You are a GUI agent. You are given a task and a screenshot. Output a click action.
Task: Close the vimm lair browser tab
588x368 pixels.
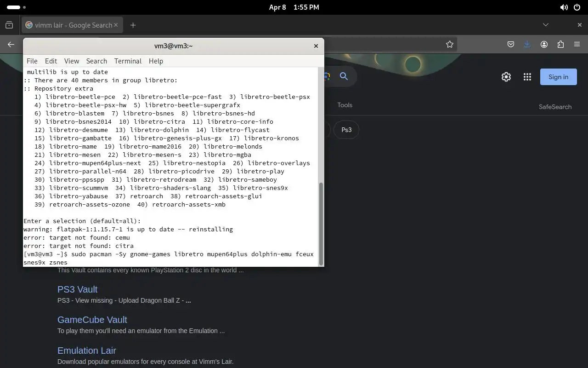click(x=116, y=25)
